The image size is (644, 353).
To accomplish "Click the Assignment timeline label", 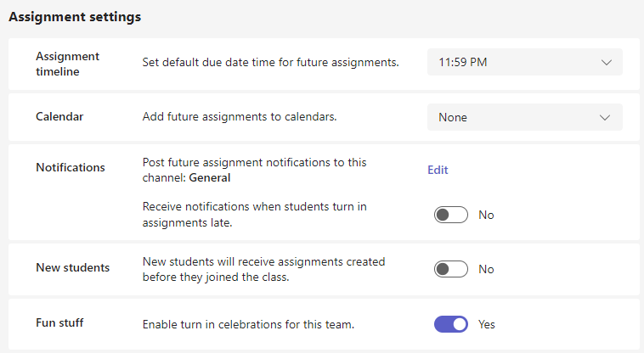I will point(67,63).
